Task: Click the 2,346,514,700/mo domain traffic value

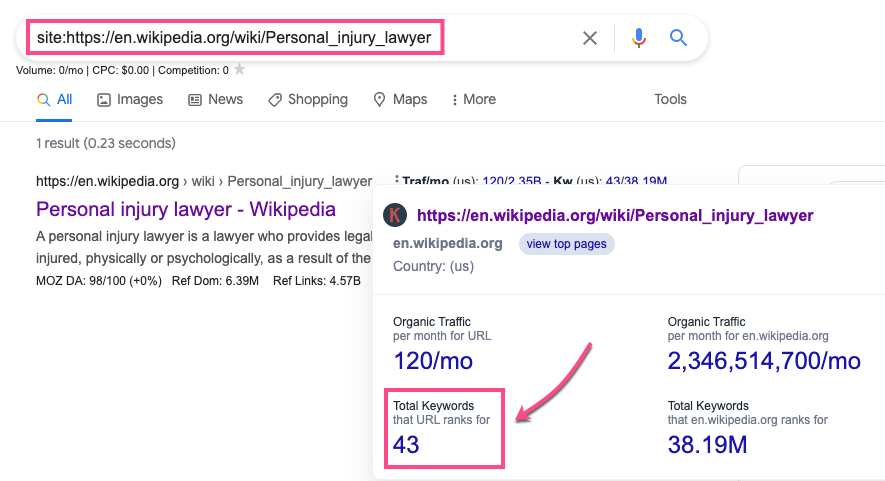Action: 764,361
